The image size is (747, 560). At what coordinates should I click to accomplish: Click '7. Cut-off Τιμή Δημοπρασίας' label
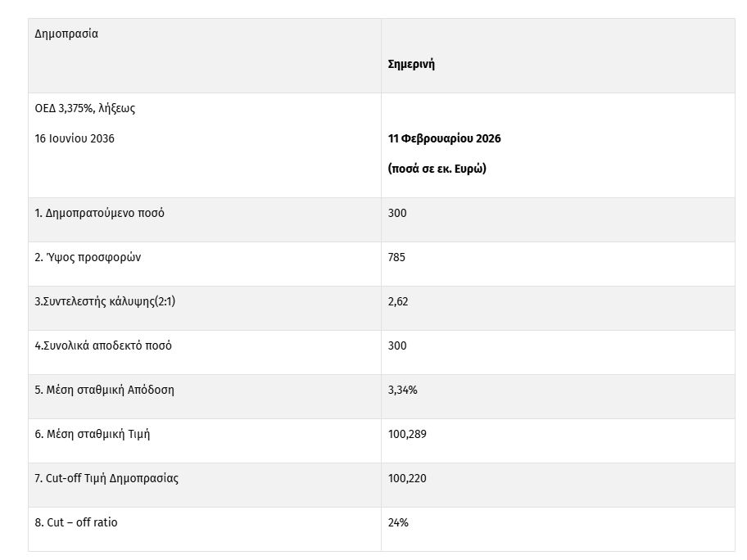tap(106, 478)
